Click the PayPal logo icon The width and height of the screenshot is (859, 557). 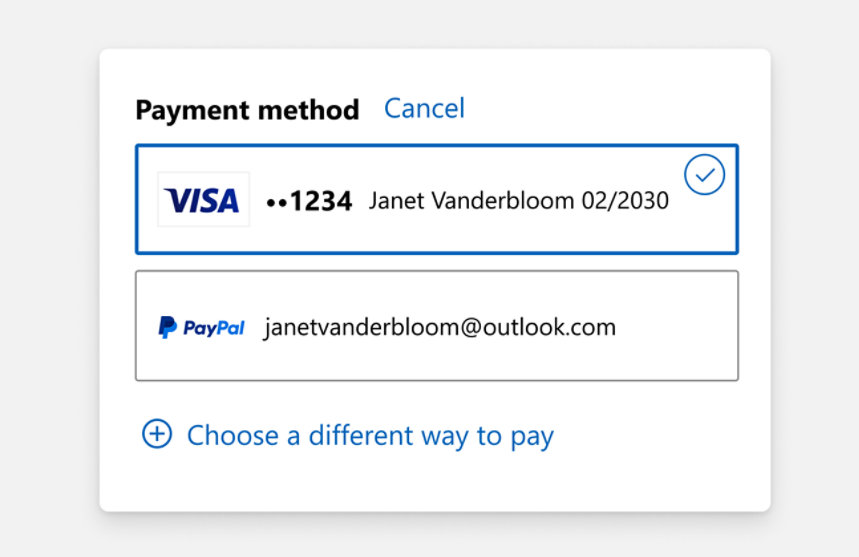[201, 327]
